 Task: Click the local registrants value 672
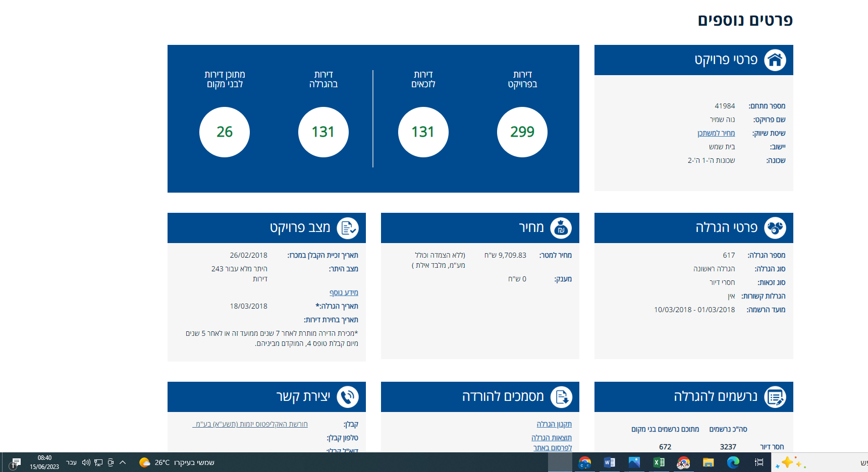point(665,447)
